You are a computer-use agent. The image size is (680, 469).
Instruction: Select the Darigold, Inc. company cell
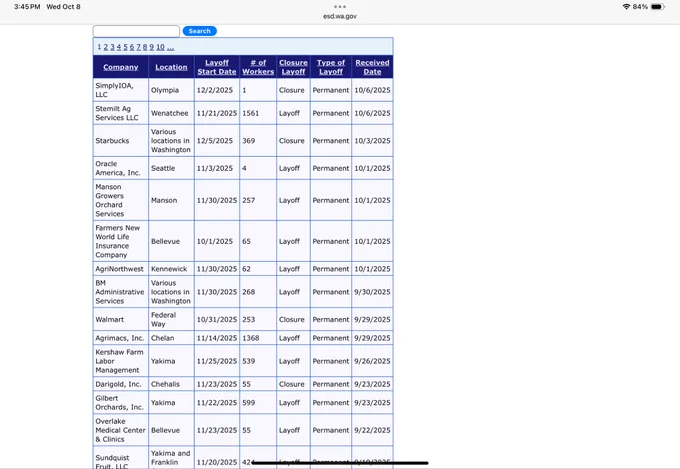tap(121, 384)
